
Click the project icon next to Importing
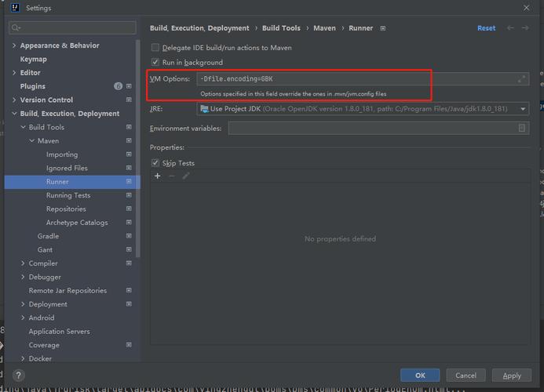(x=129, y=154)
